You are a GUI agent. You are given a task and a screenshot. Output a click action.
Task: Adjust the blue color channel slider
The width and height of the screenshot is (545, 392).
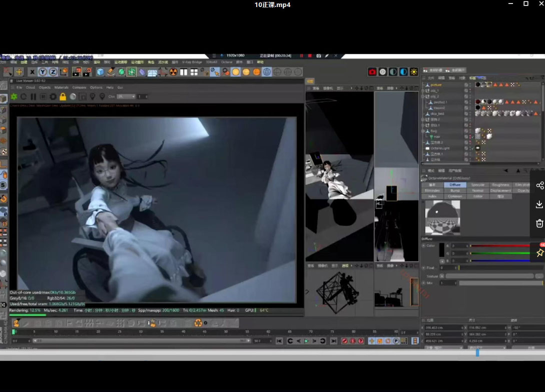tap(500, 260)
